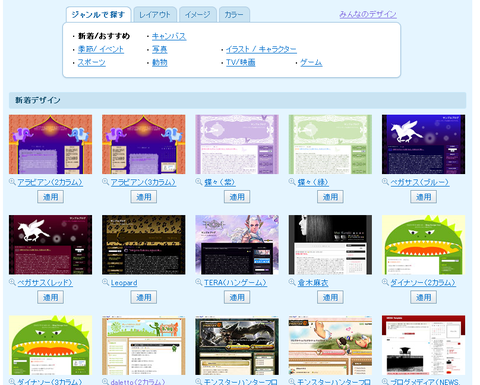Screen dimensions: 480x385
Task: Open ペガサス(ブルー) thumbnail
Action: pos(424,144)
